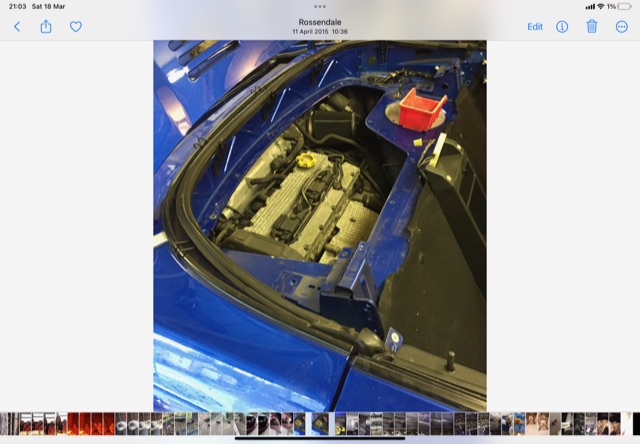Tap the home indicator bar at bottom
The image size is (640, 444).
(320, 438)
